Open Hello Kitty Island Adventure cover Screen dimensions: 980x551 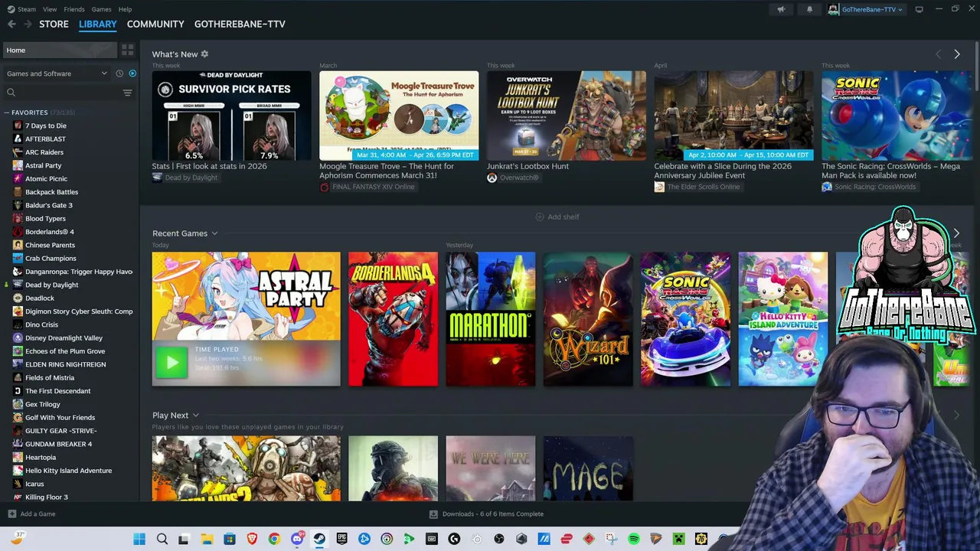tap(783, 319)
